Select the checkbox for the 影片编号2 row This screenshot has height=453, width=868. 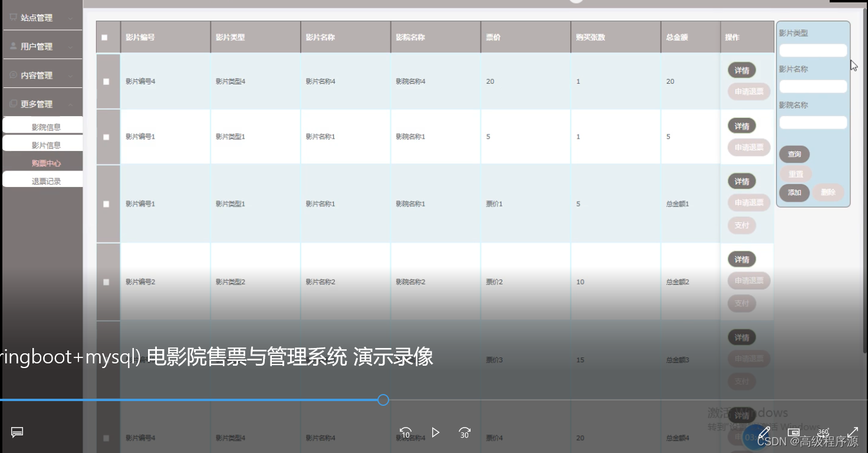106,282
